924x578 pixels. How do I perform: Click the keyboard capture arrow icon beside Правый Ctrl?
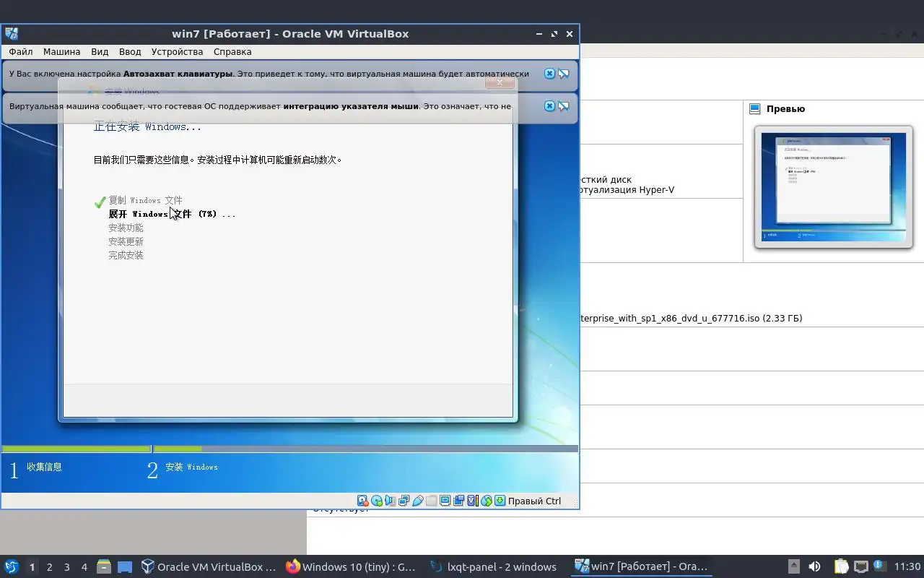point(500,501)
